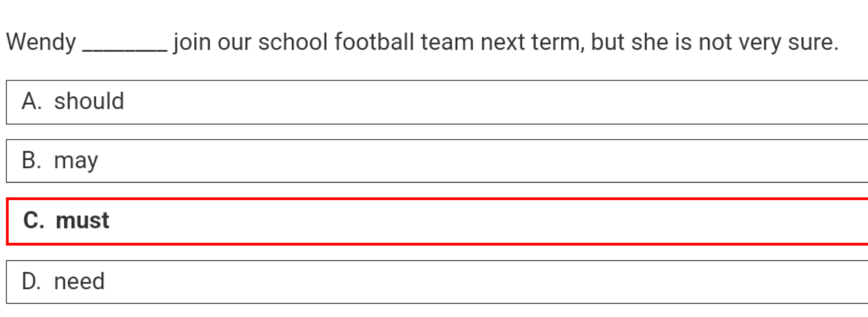868x317 pixels.
Task: Select answer option D 'need'
Action: point(437,281)
